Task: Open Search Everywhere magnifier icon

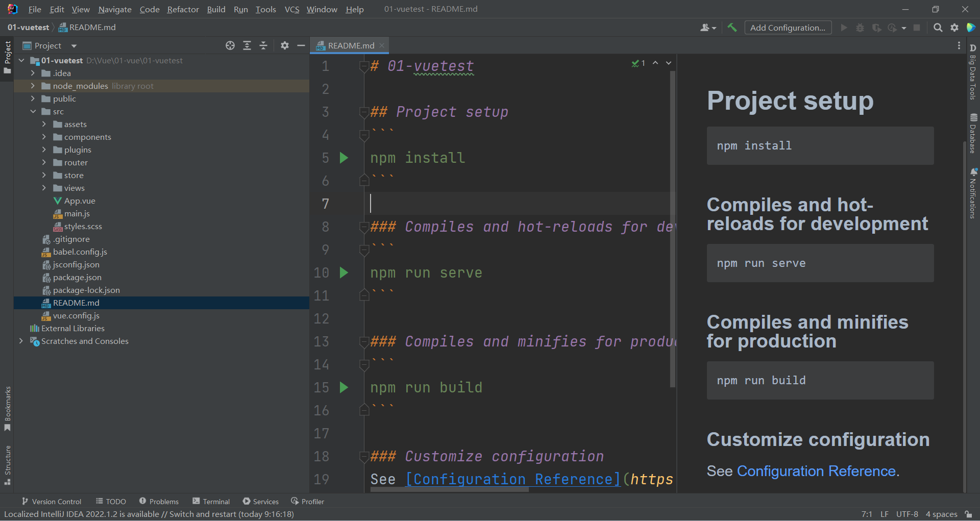Action: point(938,28)
